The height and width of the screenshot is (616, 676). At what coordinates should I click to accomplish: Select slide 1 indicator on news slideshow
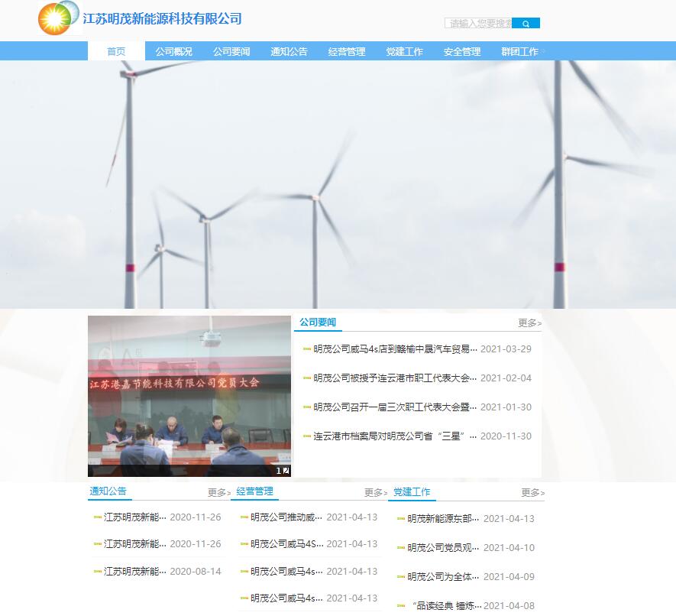coord(279,471)
